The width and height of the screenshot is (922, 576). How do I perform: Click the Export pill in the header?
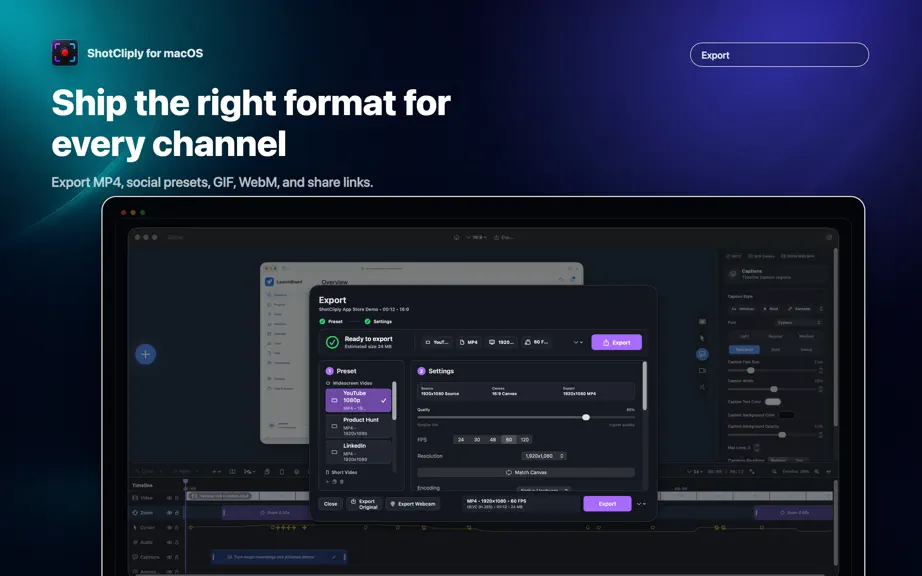point(779,55)
